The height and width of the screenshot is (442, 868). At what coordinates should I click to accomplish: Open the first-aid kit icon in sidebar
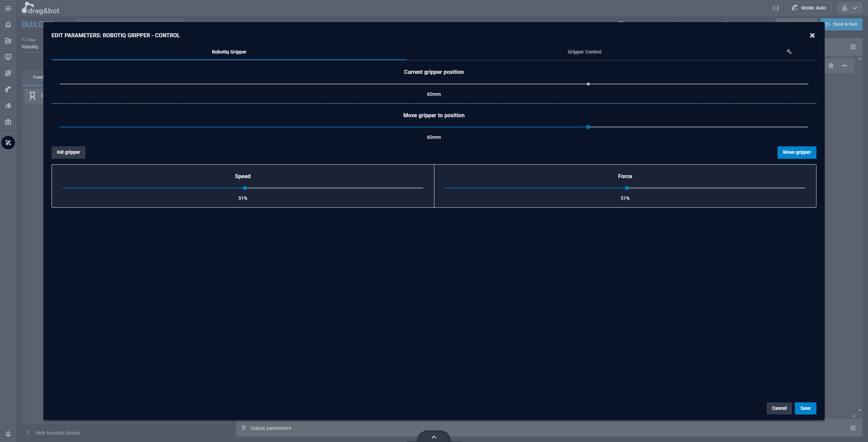(8, 122)
